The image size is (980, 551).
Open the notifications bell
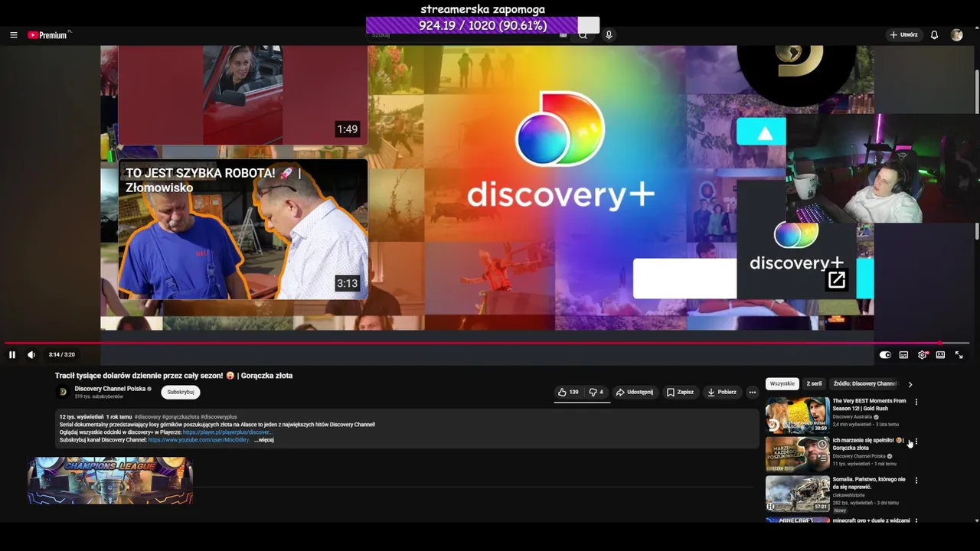934,35
